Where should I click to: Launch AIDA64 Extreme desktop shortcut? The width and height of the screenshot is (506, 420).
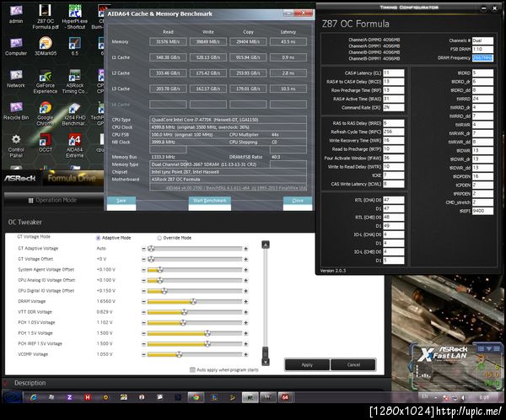pyautogui.click(x=74, y=146)
